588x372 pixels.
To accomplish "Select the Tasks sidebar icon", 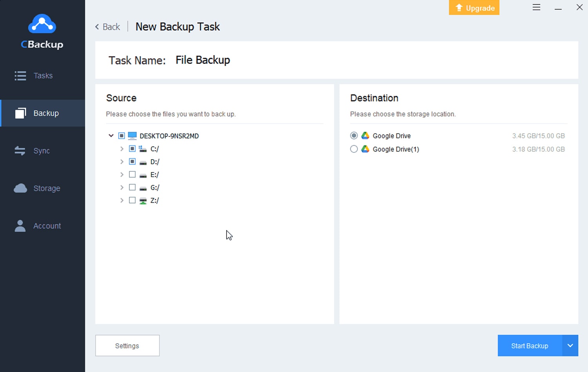I will 20,76.
